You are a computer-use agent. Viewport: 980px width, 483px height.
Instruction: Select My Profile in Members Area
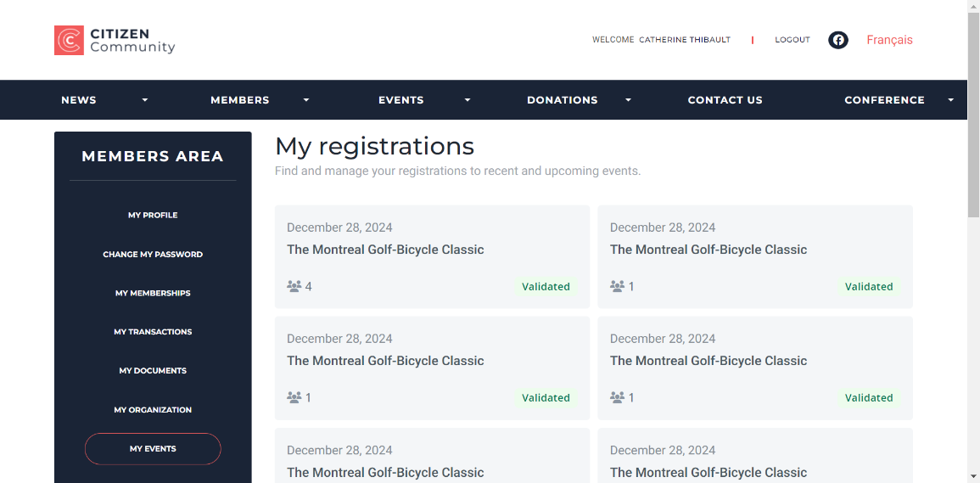click(x=153, y=216)
